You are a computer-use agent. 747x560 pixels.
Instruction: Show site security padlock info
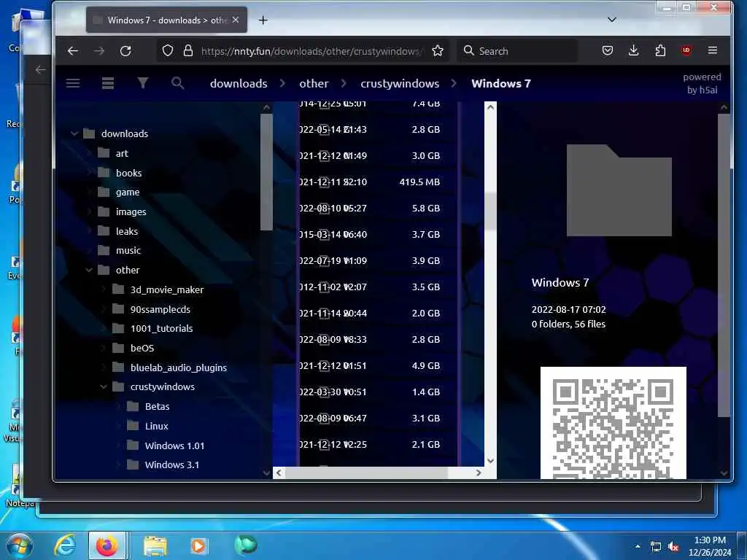click(x=188, y=50)
